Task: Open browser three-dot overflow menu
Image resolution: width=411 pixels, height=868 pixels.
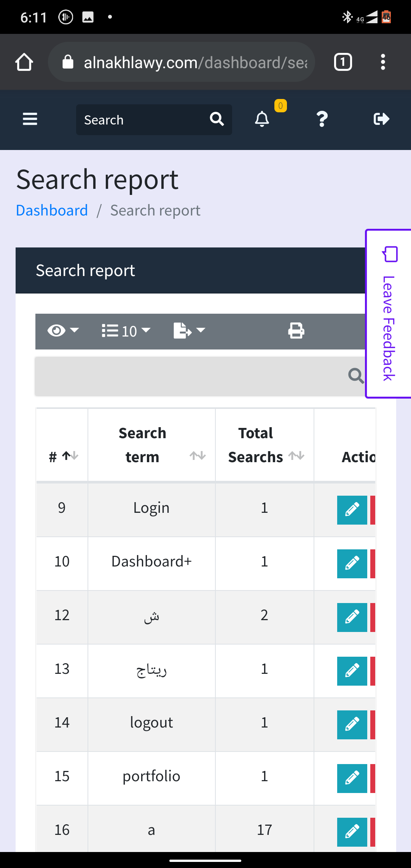Action: click(383, 62)
